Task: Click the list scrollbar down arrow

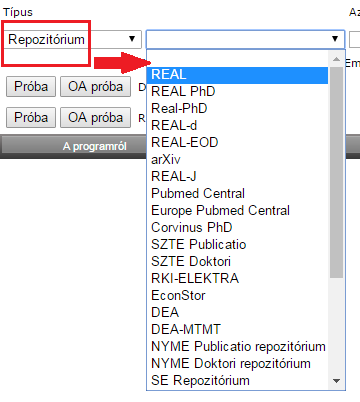Action: pyautogui.click(x=336, y=381)
